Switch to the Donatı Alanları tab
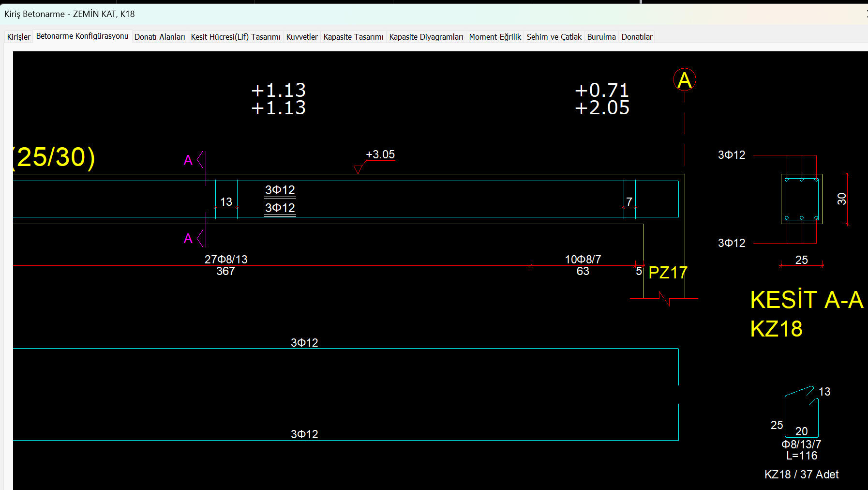The image size is (868, 490). click(160, 37)
